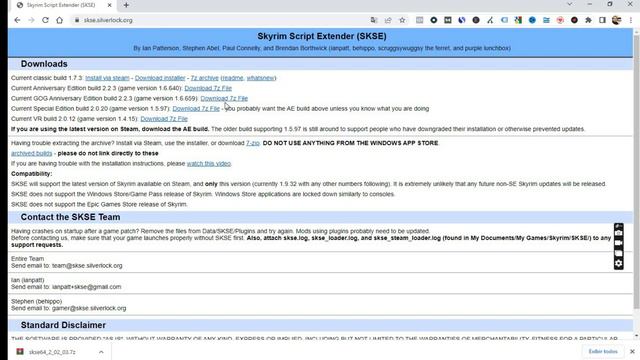This screenshot has width=640, height=360.
Task: Click the browser forward arrow
Action: coord(31,20)
